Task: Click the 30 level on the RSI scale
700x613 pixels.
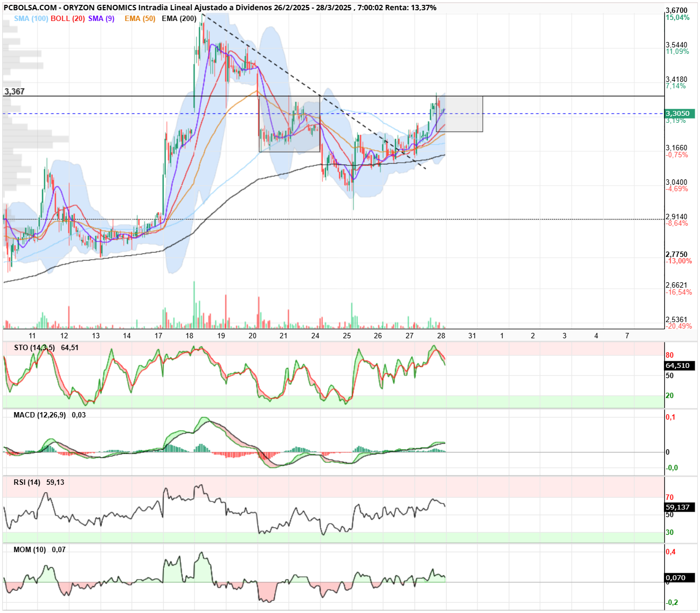Action: pos(670,532)
